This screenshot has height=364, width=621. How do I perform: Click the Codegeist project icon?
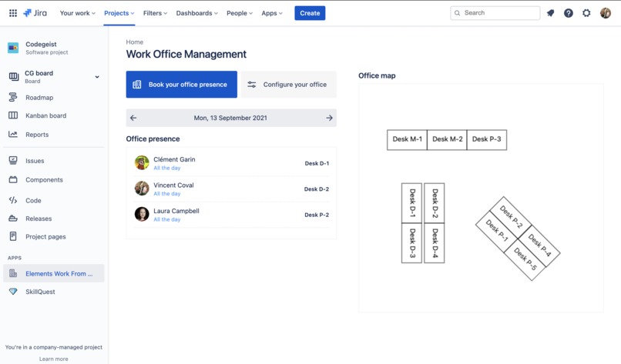(13, 48)
